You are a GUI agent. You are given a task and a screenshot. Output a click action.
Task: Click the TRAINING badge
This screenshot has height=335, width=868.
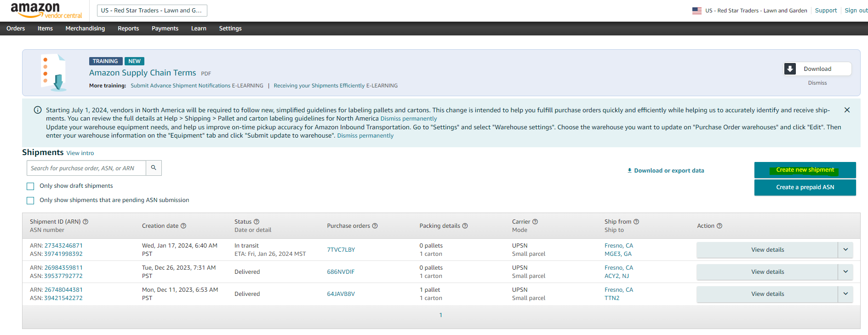click(105, 61)
